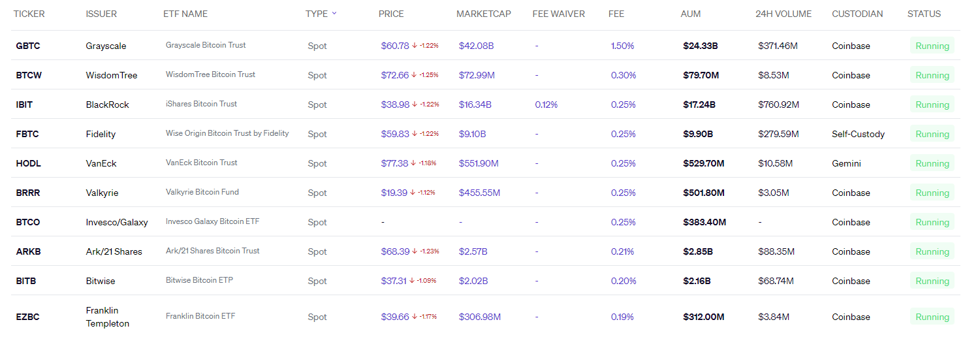Screen dimensions: 980x337
Task: Sort by the AUM column header
Action: click(x=691, y=14)
